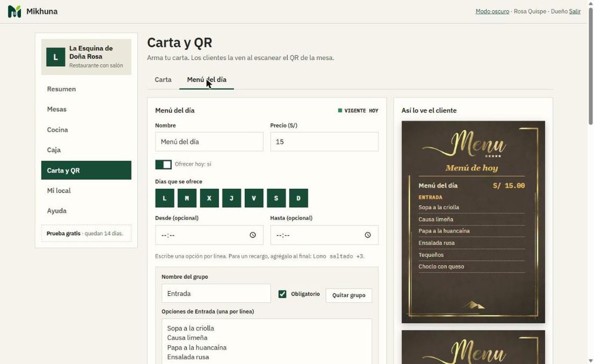Focus the Precio (S/) input field

(x=325, y=141)
